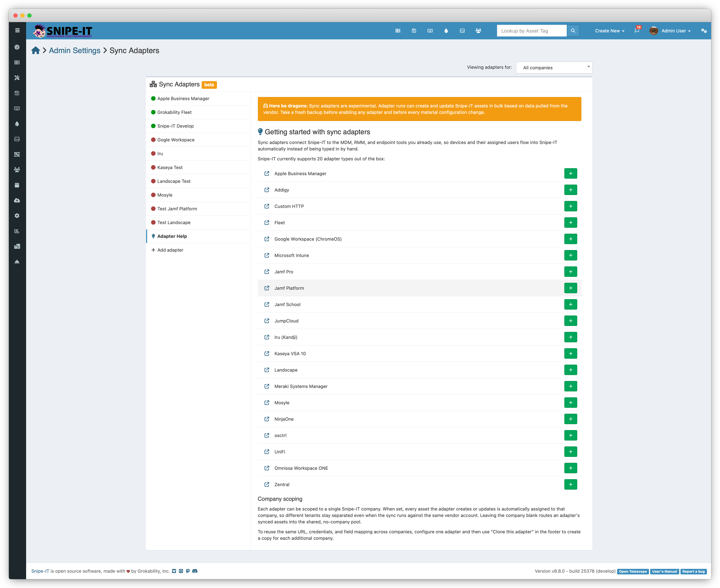Open the User's Manual link

pos(664,571)
